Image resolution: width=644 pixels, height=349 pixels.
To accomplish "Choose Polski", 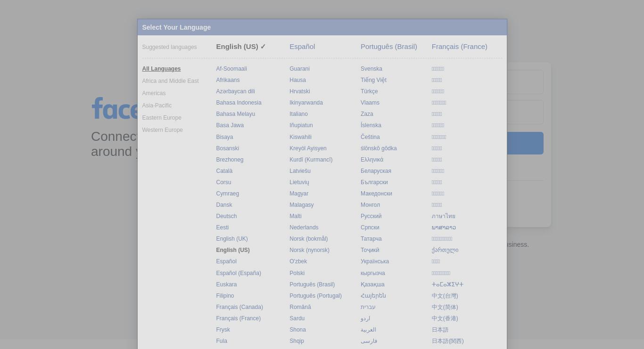I will pyautogui.click(x=297, y=273).
